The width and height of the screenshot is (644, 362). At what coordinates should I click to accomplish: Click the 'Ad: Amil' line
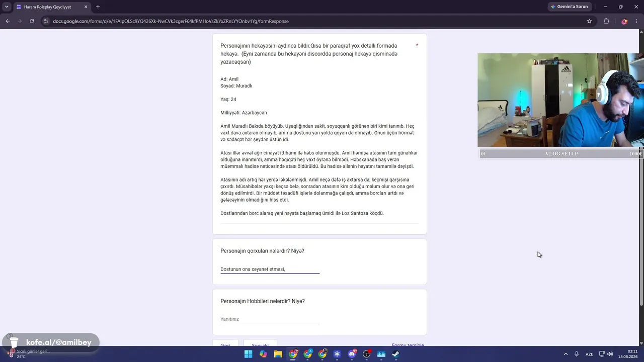(x=229, y=79)
